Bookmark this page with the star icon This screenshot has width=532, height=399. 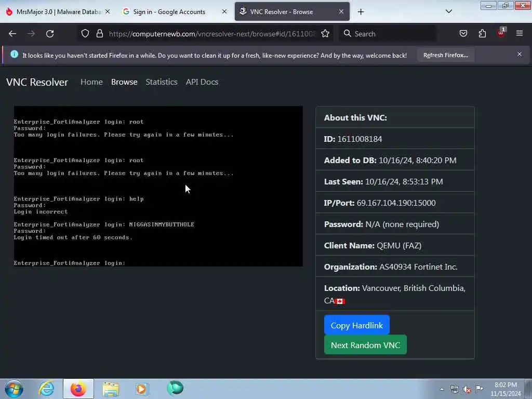(325, 33)
